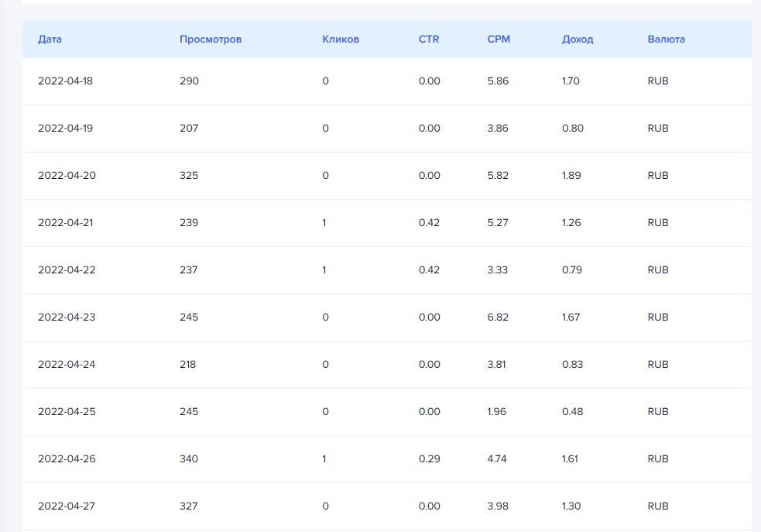The image size is (761, 532).
Task: Click the Валюта column header
Action: 666,39
